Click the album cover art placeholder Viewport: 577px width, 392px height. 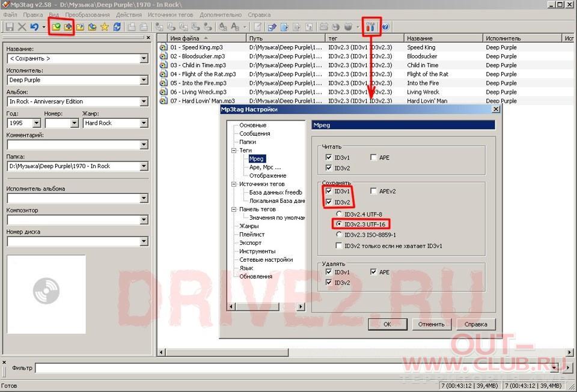click(x=46, y=294)
